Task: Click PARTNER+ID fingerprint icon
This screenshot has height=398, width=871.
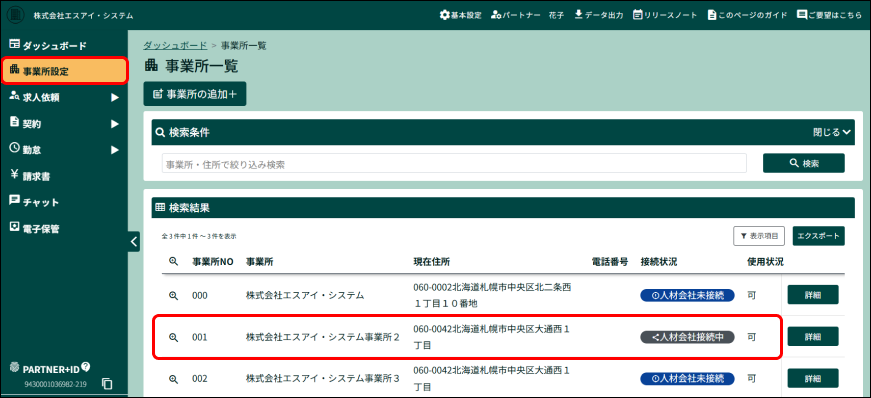Action: [x=15, y=367]
